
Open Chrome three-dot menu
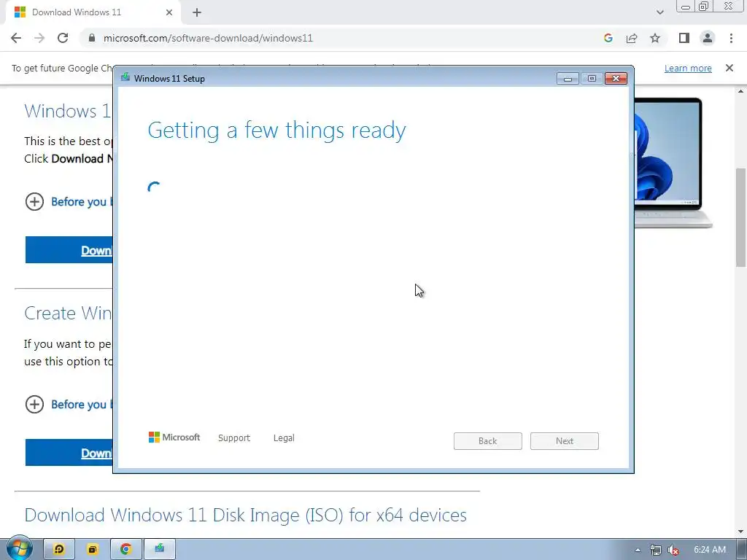pyautogui.click(x=731, y=38)
